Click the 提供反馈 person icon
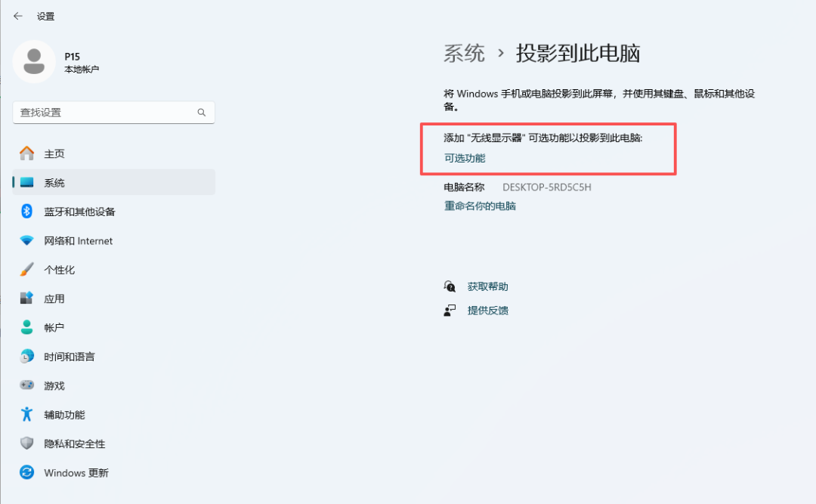Viewport: 816px width, 504px height. 450,311
